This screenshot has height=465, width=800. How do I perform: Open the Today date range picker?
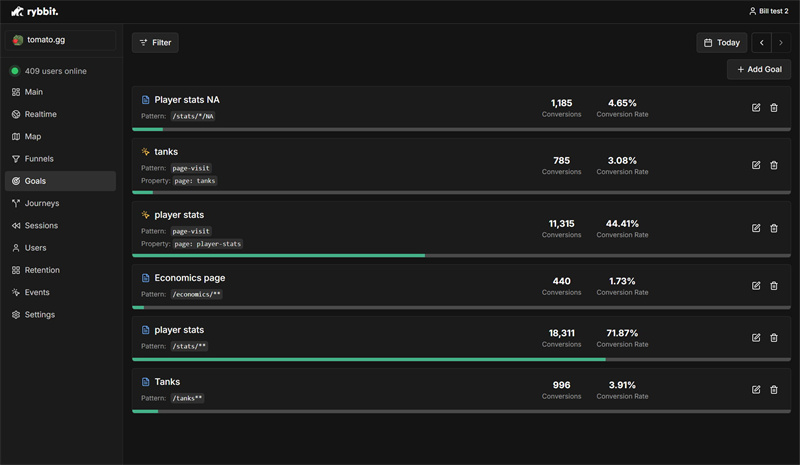tap(721, 43)
